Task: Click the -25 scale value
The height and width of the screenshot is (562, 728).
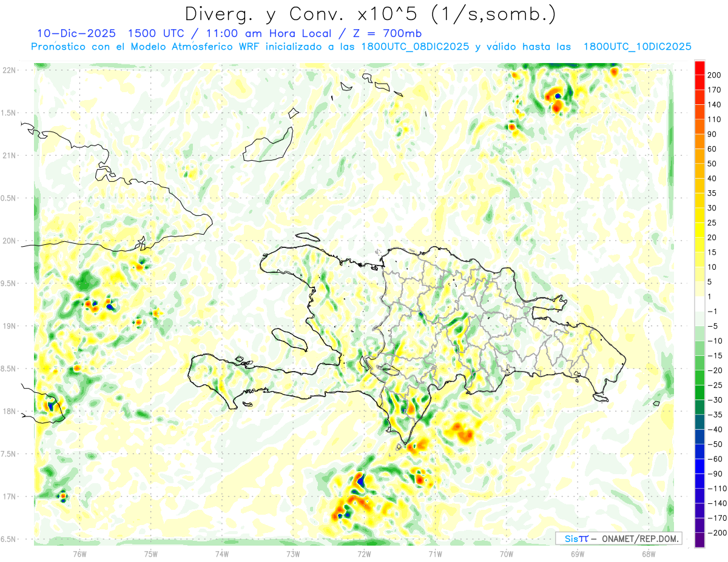Action: [x=715, y=385]
